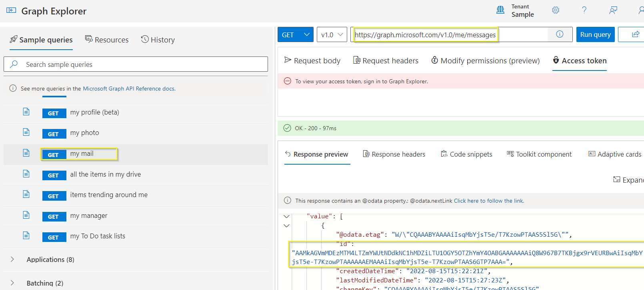The image size is (644, 290).
Task: Select the Response preview tab
Action: pyautogui.click(x=316, y=154)
